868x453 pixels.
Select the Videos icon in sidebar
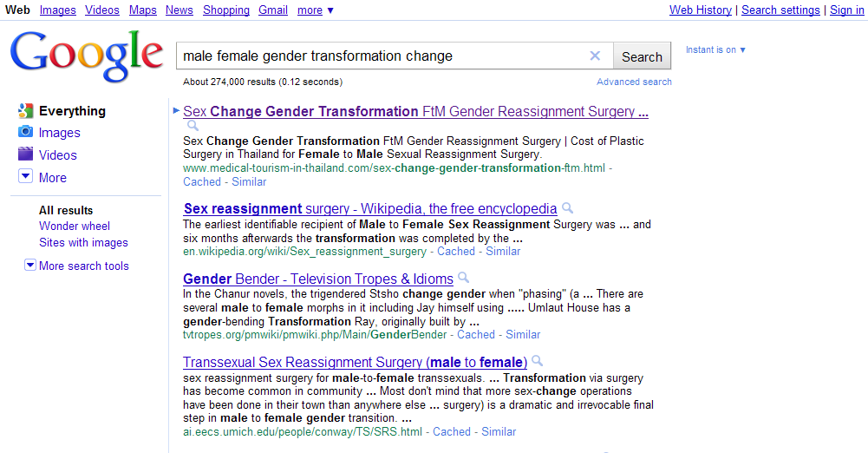pos(25,155)
